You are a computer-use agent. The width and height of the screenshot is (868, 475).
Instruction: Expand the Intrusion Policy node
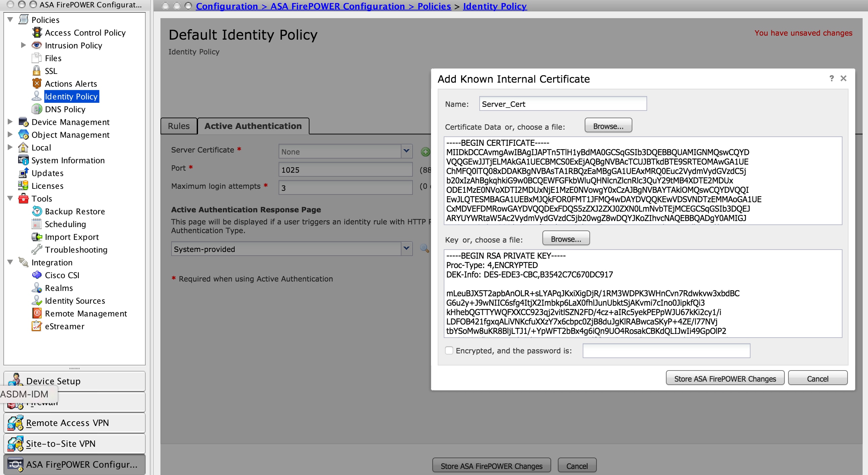(x=23, y=45)
